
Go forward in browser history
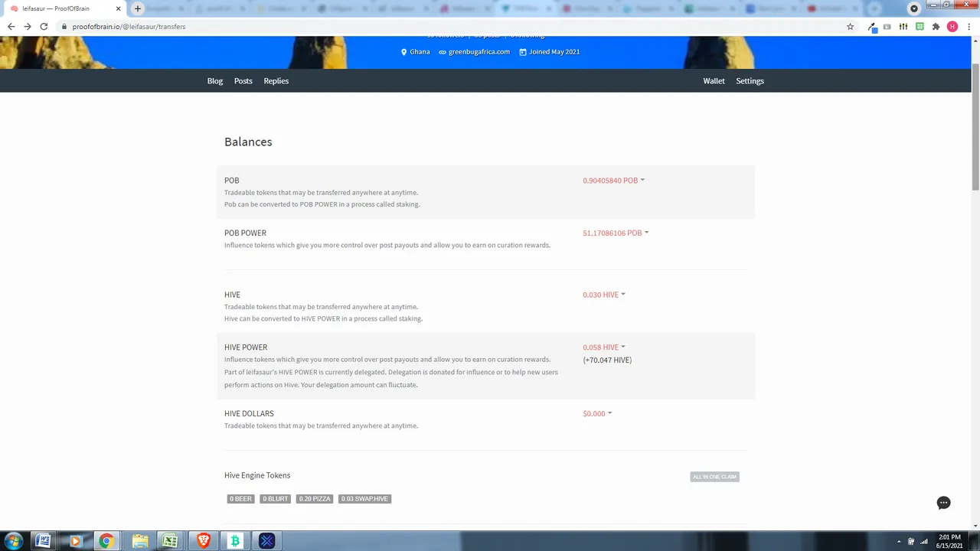[28, 27]
